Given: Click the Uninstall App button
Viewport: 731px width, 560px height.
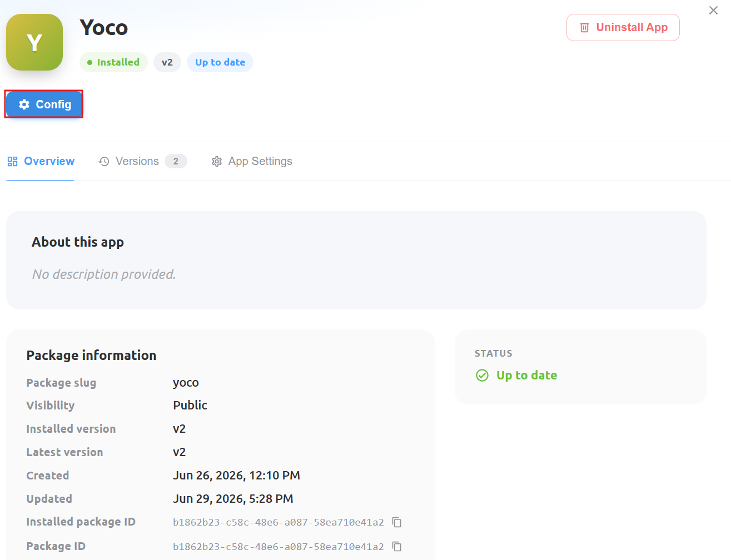Looking at the screenshot, I should click(623, 27).
